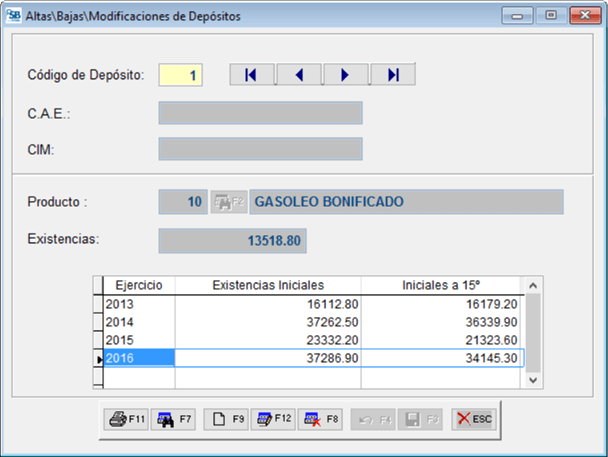The image size is (608, 457).
Task: Click the Existencias Iniciales column header
Action: tap(268, 285)
